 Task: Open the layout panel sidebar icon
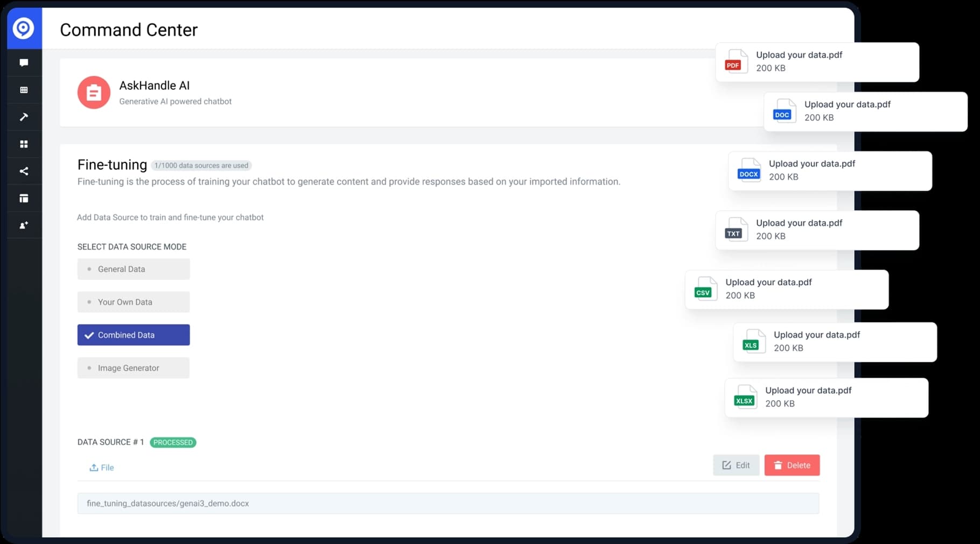[x=24, y=199]
